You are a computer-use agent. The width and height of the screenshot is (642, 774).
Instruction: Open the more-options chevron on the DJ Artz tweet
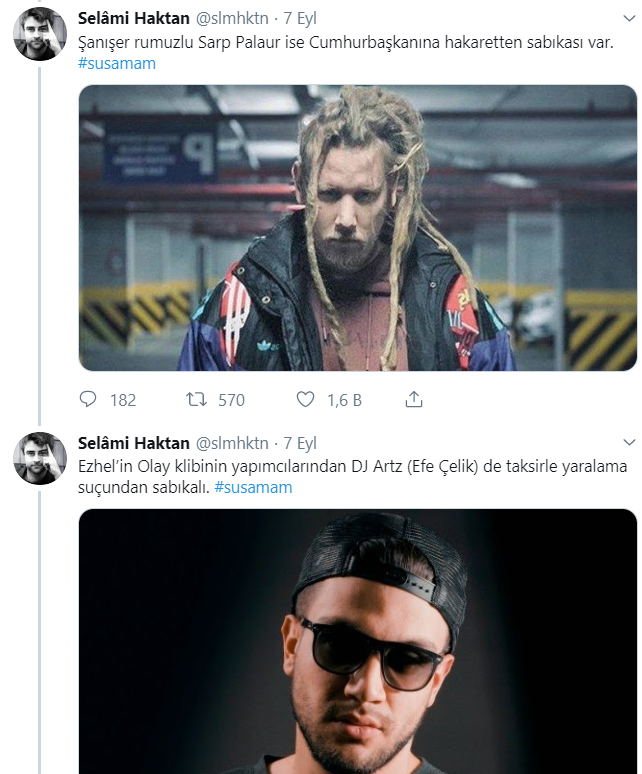627,442
